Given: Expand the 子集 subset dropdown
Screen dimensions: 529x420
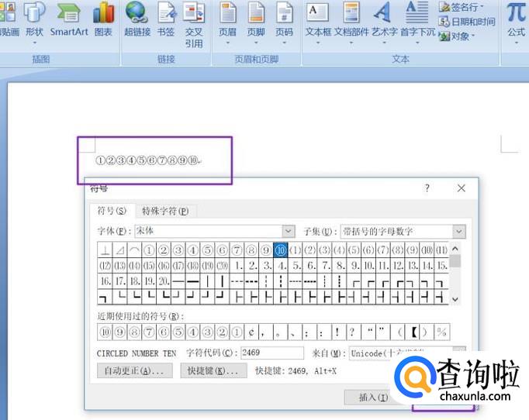Looking at the screenshot, I should point(459,232).
